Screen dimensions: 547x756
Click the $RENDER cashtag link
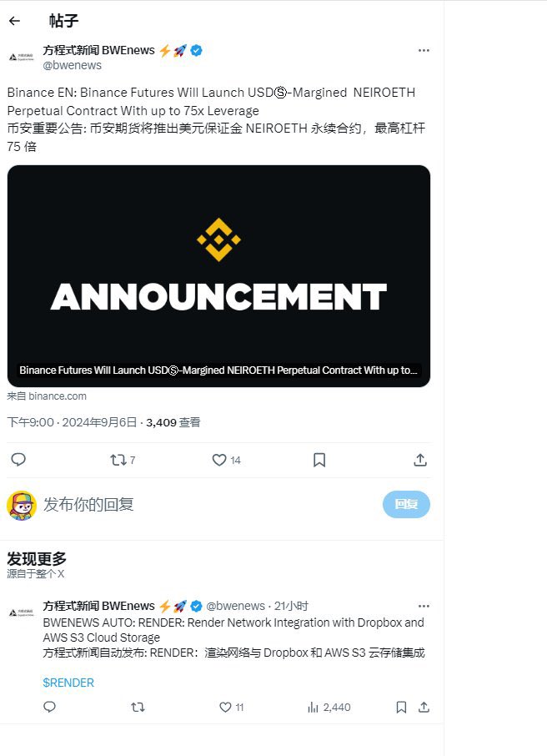68,683
